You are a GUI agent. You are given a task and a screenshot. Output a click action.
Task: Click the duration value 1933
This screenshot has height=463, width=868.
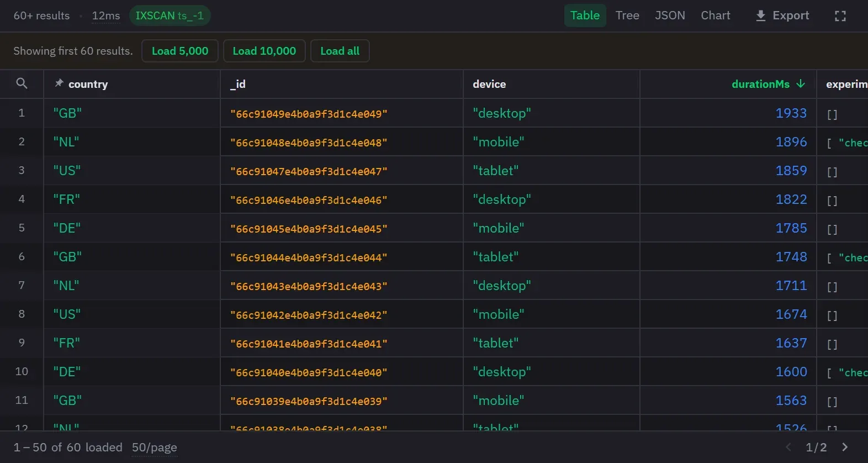coord(791,113)
